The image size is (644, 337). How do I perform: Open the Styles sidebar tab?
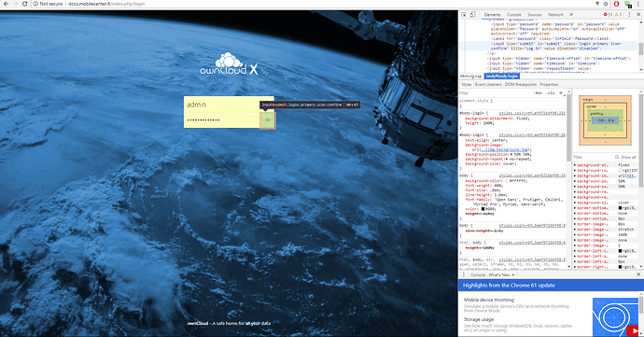point(466,84)
